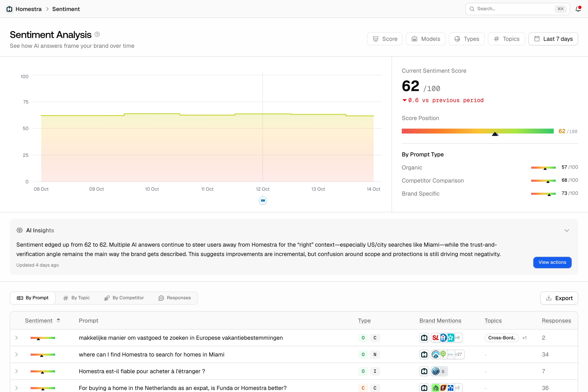Click the Funda or Homestra prompt text
This screenshot has width=588, height=392.
[x=183, y=388]
